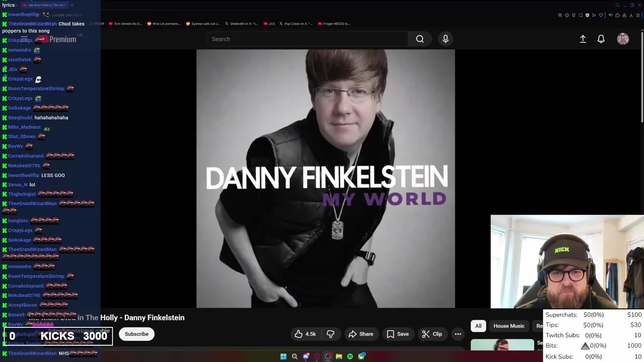Open the browser easy setup menu icon

638,15
